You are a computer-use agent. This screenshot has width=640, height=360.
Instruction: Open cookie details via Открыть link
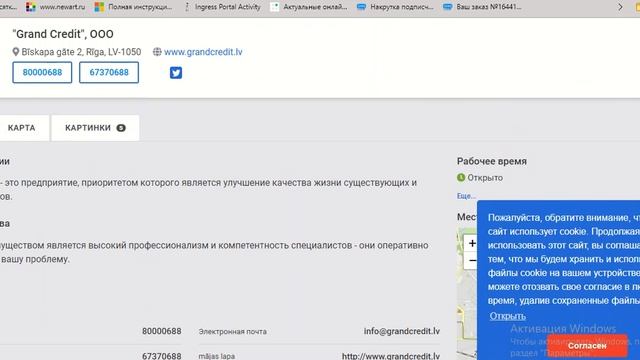point(507,316)
